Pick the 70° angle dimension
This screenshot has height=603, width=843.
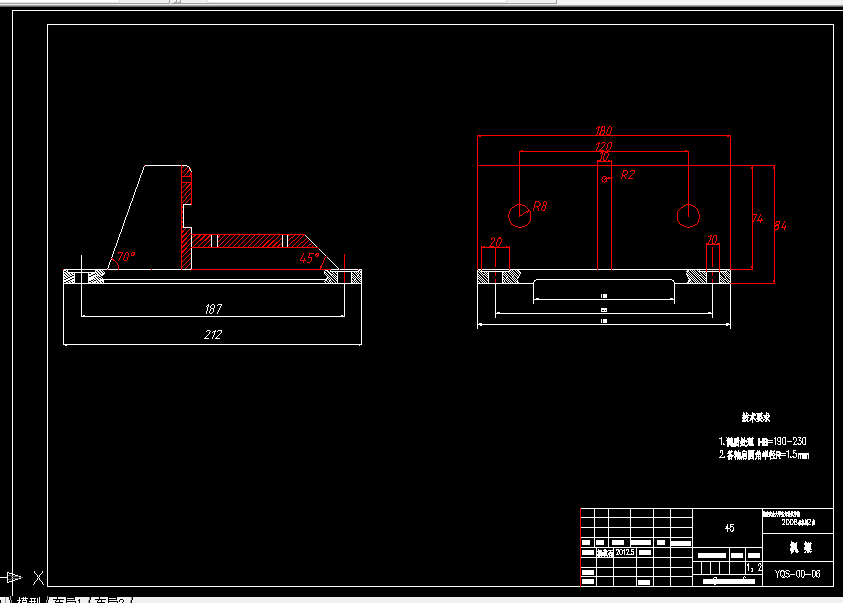[127, 257]
